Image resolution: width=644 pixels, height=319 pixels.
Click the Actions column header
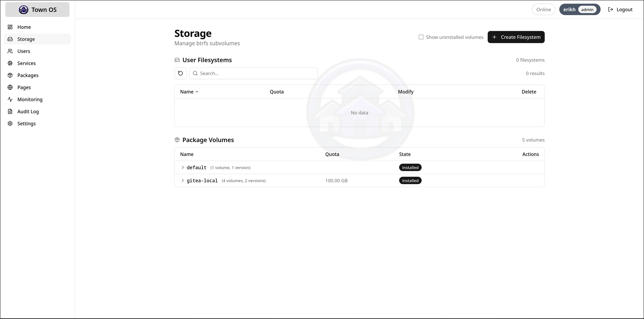click(530, 154)
